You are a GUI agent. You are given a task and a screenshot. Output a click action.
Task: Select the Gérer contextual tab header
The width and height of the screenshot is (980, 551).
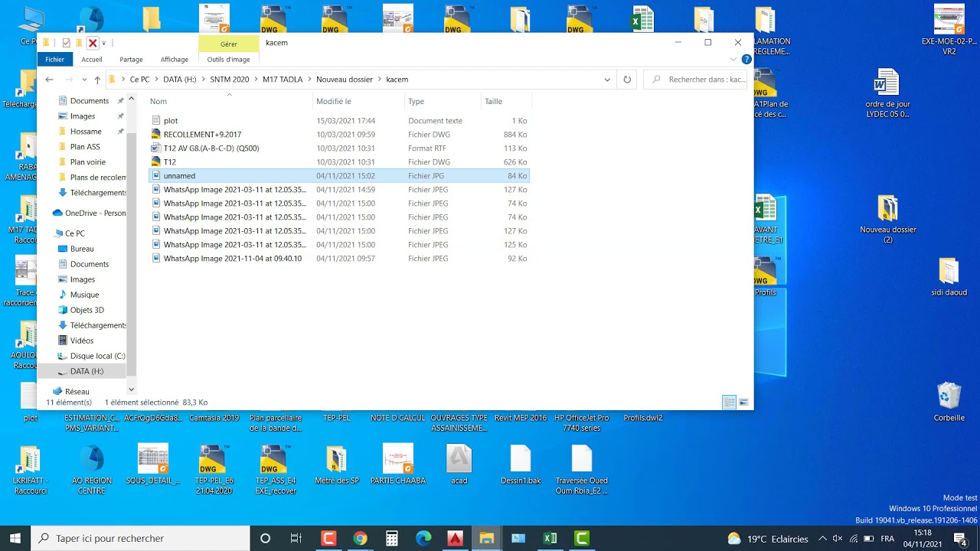tap(228, 44)
